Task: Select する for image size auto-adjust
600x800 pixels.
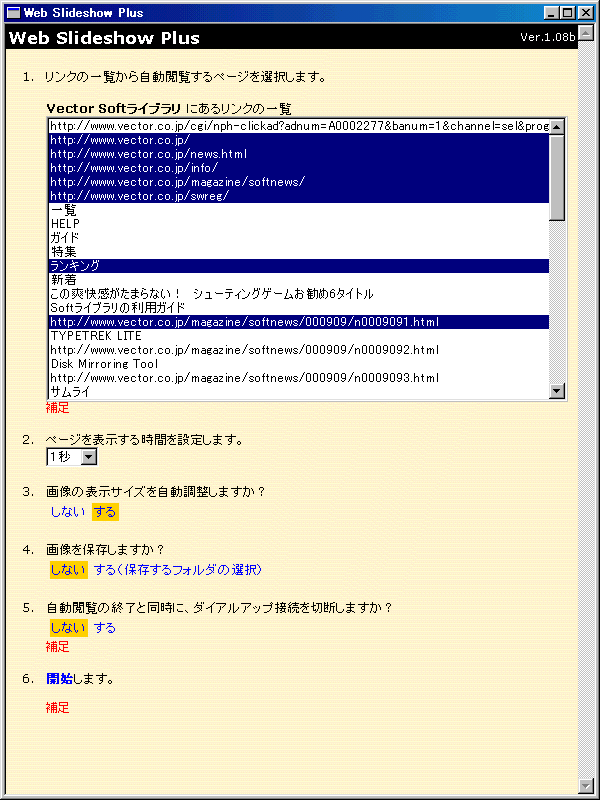Action: click(x=105, y=512)
